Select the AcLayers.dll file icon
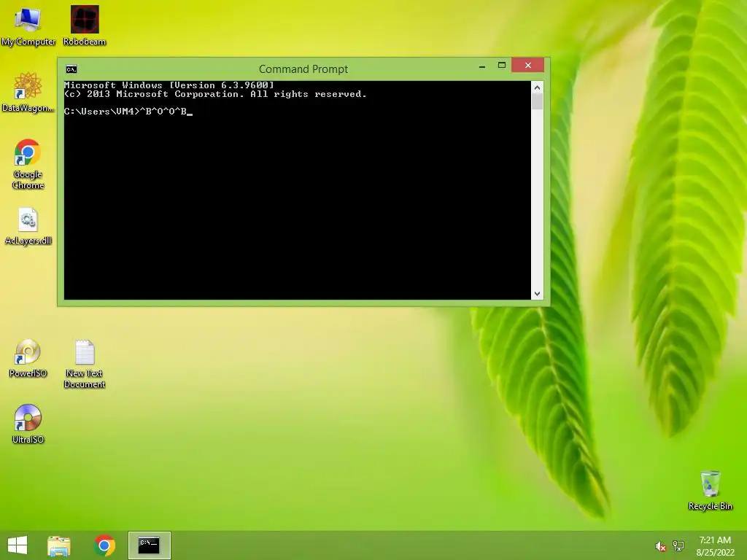This screenshot has height=560, width=747. [28, 227]
